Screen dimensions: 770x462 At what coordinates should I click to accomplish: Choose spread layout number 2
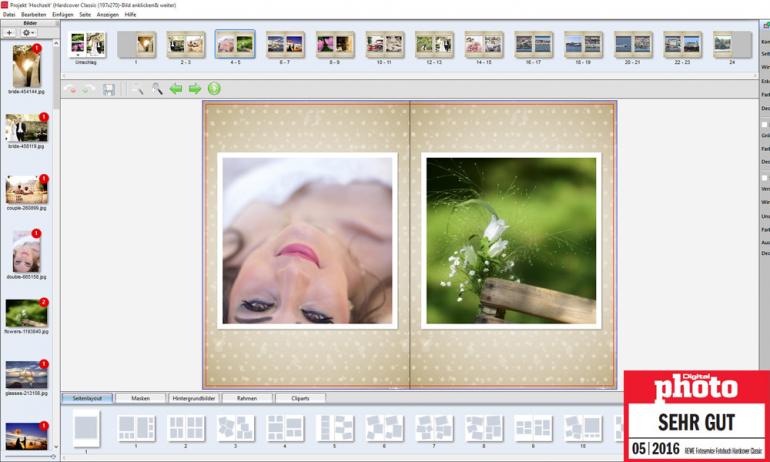pos(186,428)
